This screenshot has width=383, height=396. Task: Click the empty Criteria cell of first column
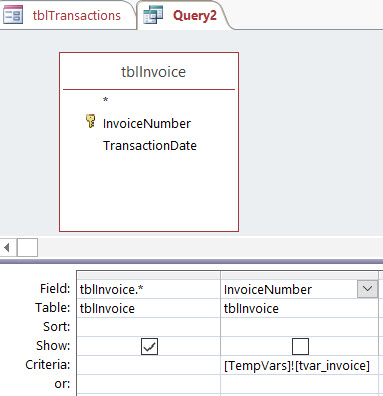point(149,365)
